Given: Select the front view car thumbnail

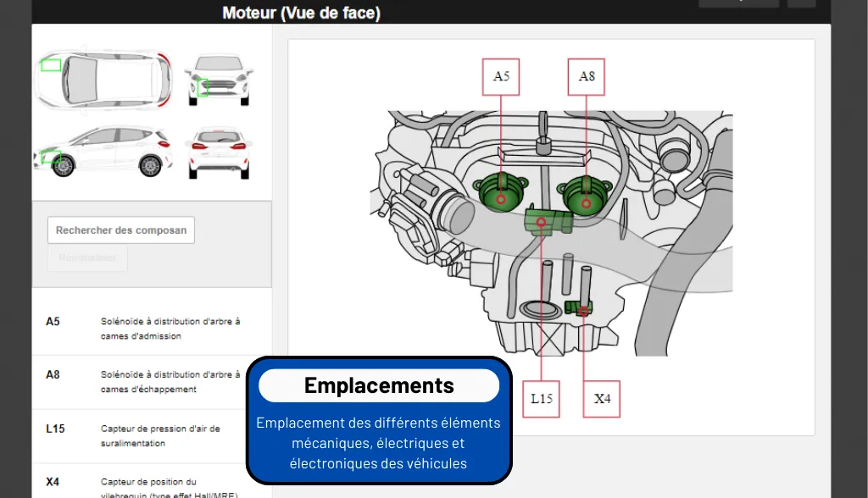Looking at the screenshot, I should pos(220,80).
